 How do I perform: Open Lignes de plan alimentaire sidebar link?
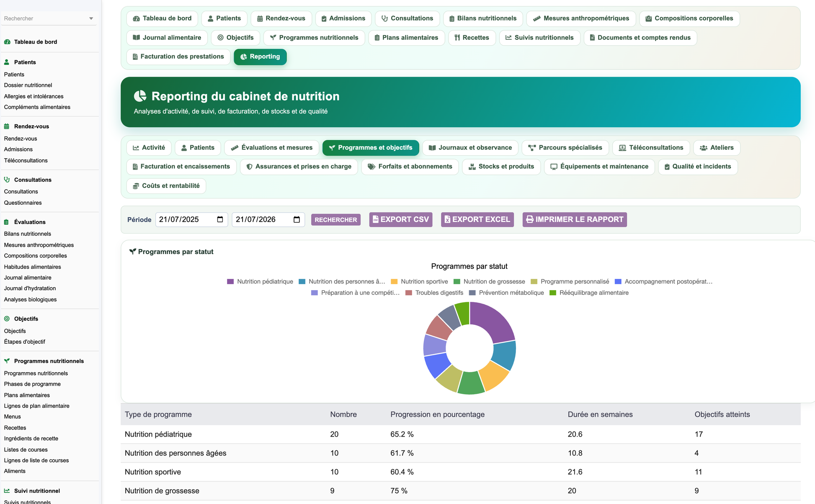tap(37, 406)
